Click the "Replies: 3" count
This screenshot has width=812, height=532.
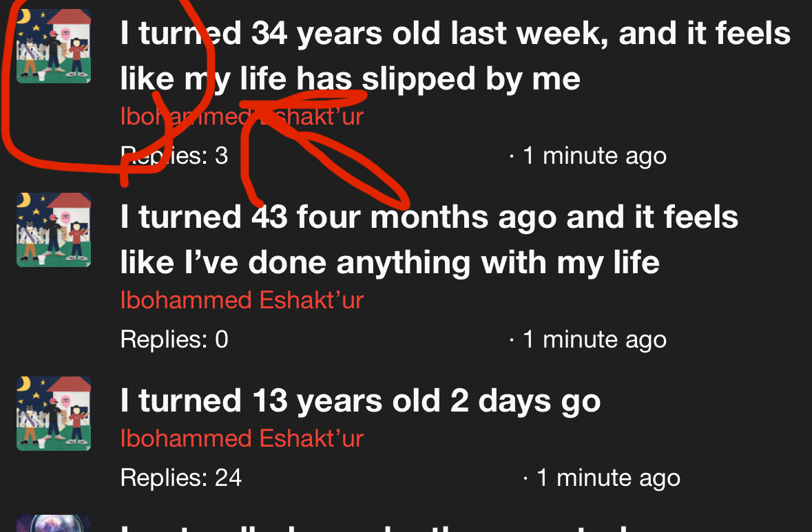[174, 156]
